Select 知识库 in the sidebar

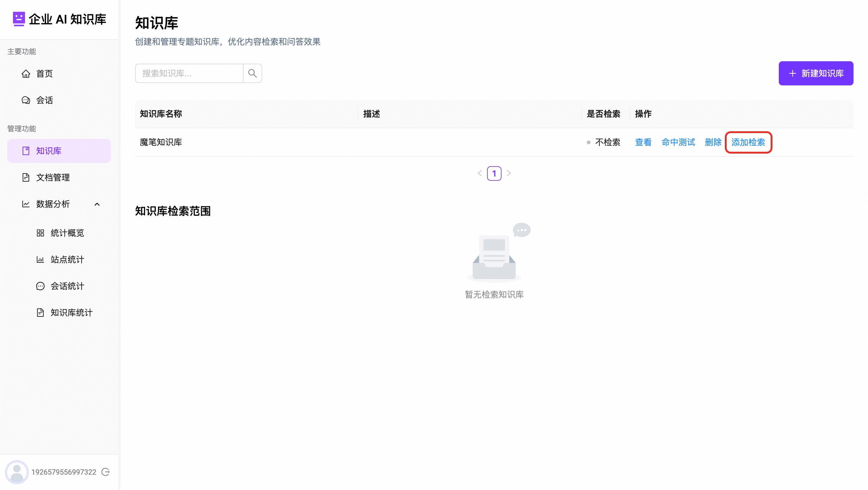tap(49, 151)
